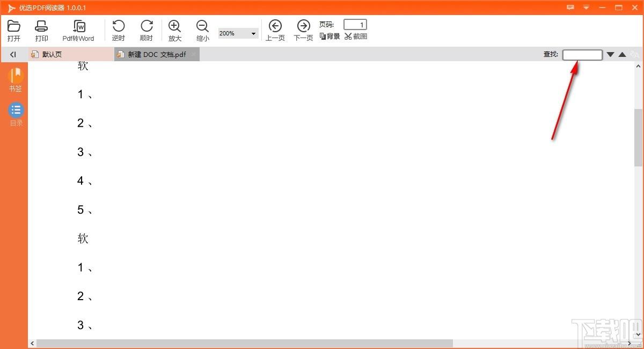Click the vertical scrollbar thumb
This screenshot has width=644, height=349.
(639, 137)
